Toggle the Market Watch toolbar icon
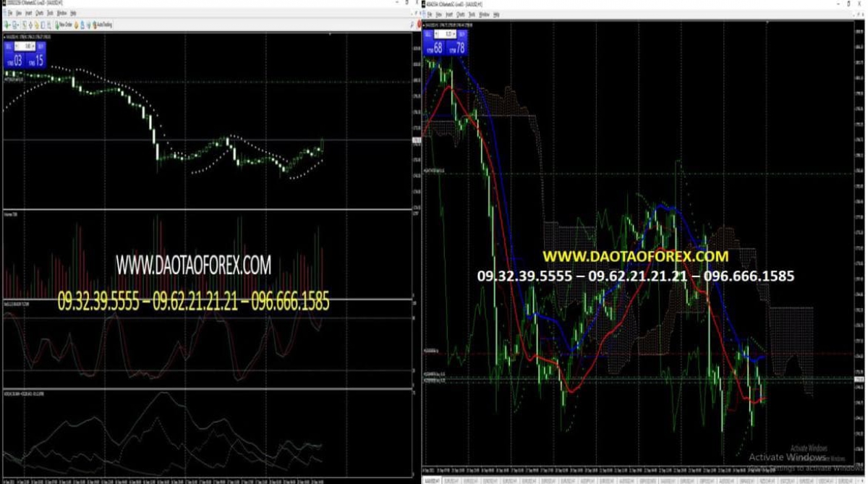This screenshot has width=868, height=484. click(24, 25)
